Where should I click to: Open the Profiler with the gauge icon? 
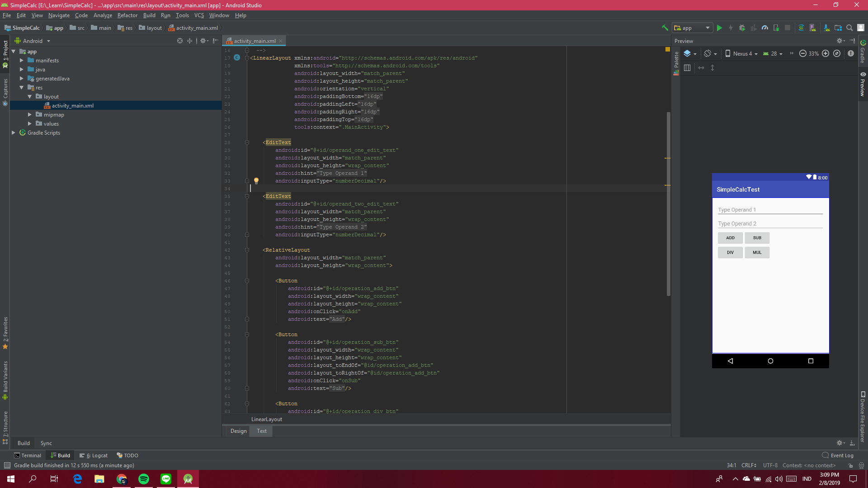[764, 28]
